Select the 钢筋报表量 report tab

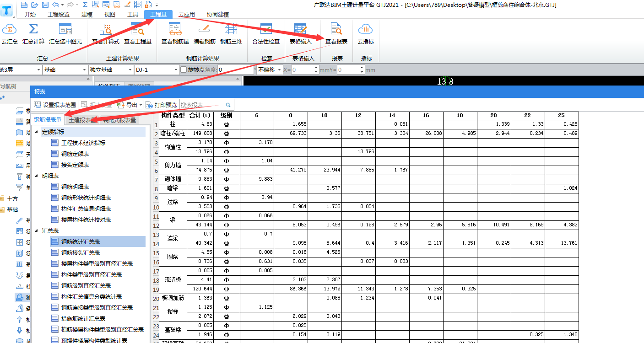48,120
